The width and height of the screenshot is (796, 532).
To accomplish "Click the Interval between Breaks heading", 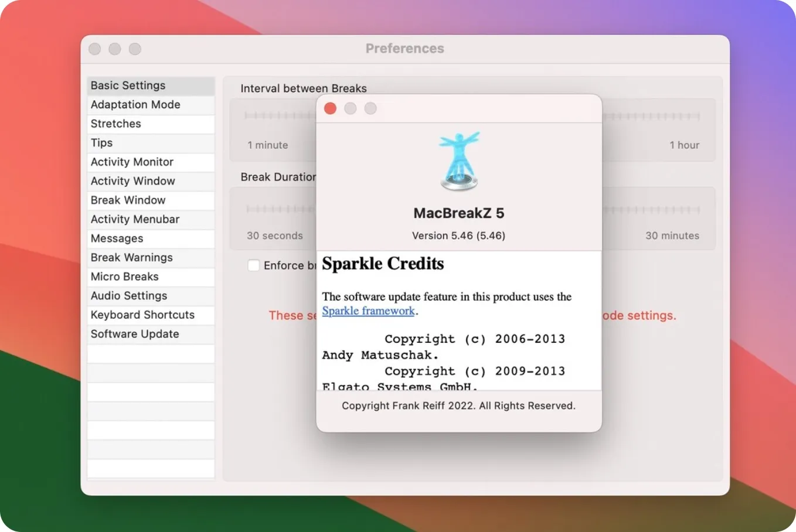I will pos(304,88).
